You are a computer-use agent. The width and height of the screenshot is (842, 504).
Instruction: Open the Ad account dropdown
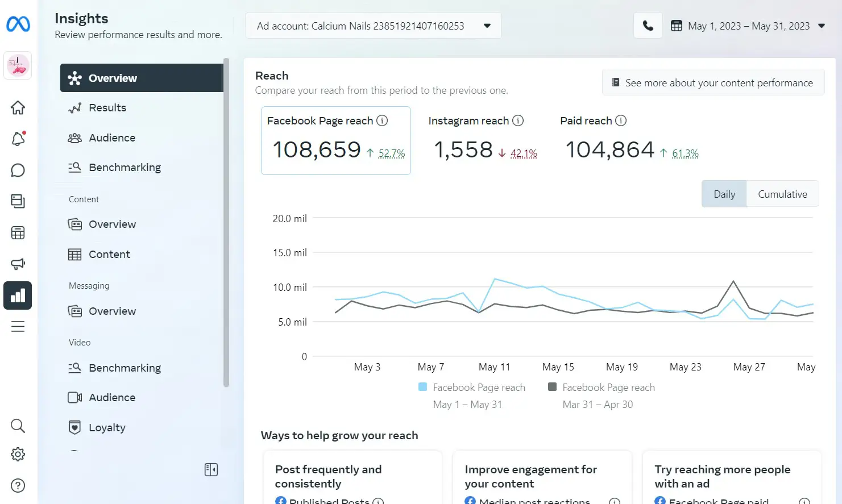[x=373, y=26]
